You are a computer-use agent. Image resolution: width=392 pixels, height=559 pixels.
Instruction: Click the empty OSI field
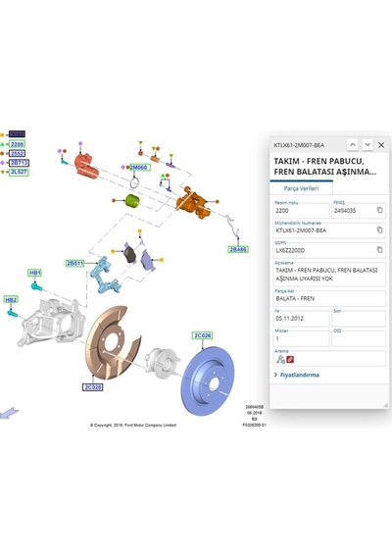[x=359, y=338]
